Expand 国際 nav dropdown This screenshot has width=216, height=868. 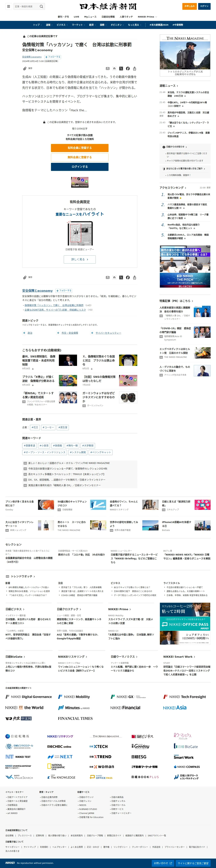pos(103,25)
